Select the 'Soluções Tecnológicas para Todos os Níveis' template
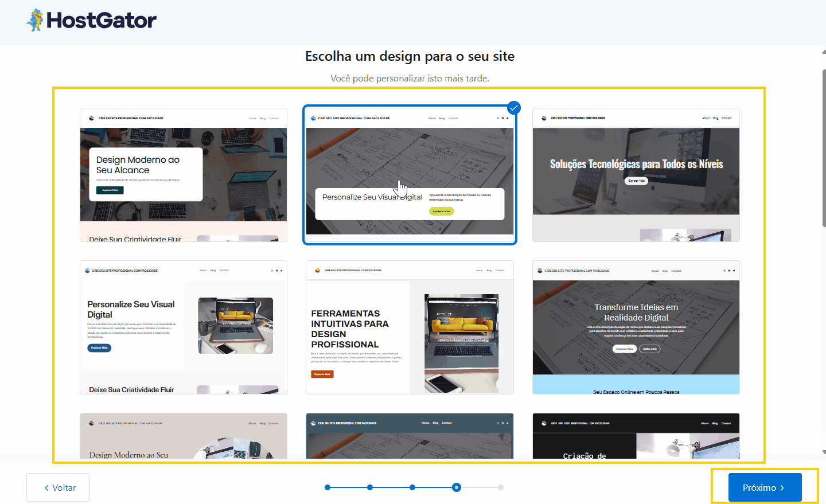 pyautogui.click(x=636, y=175)
